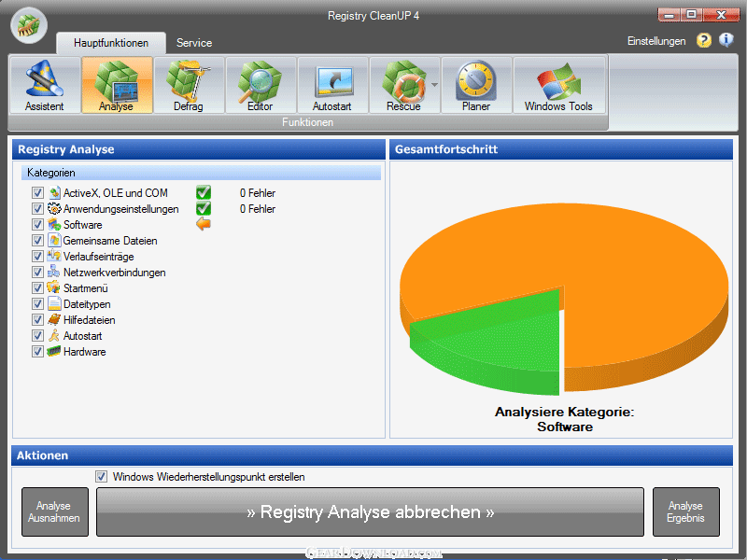This screenshot has height=560, width=747.
Task: Toggle the Dateitypen checkbox
Action: pyautogui.click(x=37, y=304)
